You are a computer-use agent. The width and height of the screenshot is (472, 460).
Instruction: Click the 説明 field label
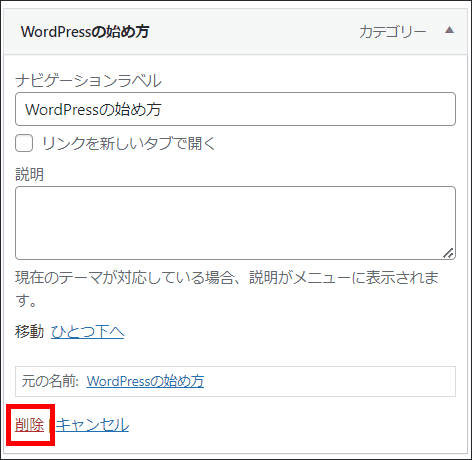[x=29, y=174]
